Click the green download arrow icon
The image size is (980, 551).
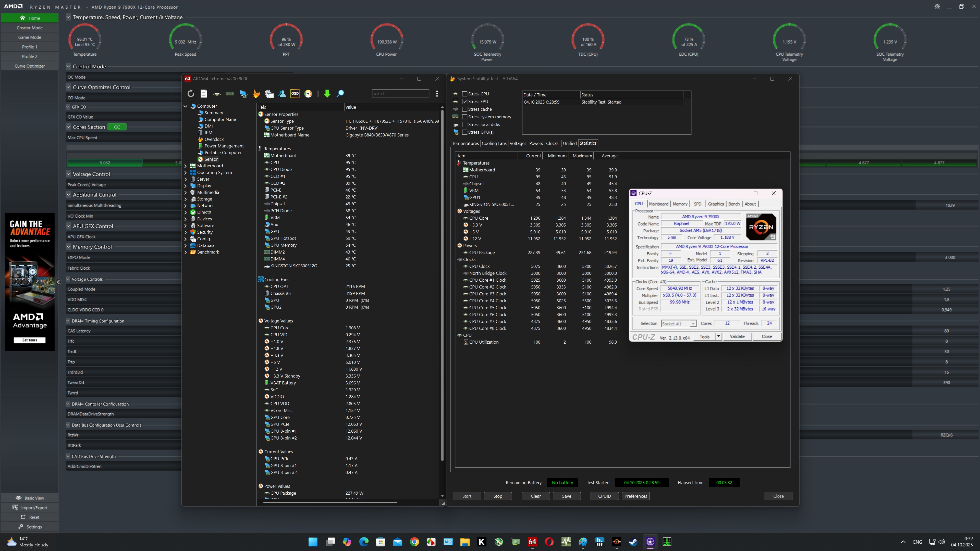(x=327, y=94)
